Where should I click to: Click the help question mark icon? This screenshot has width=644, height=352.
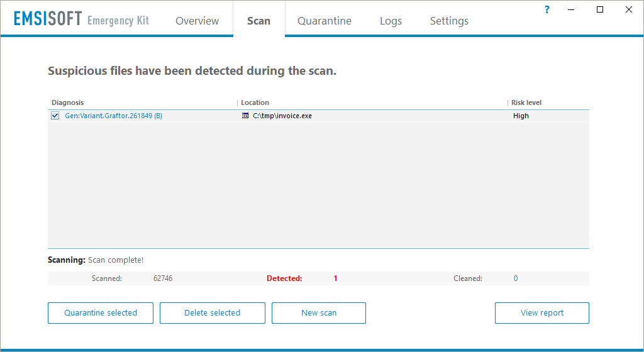[547, 9]
